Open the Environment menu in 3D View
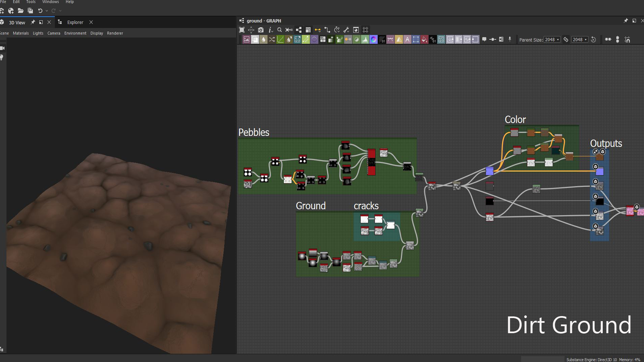 click(x=75, y=33)
